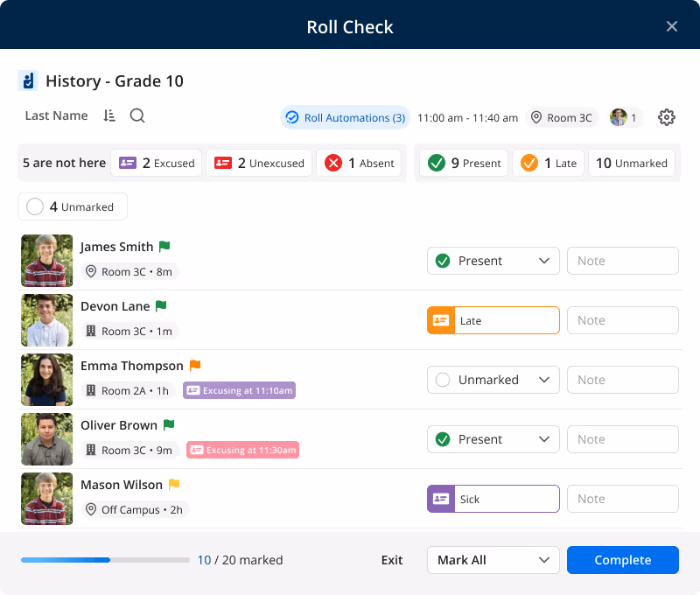The width and height of the screenshot is (700, 595).
Task: Close the Roll Check dialog
Action: pyautogui.click(x=671, y=26)
